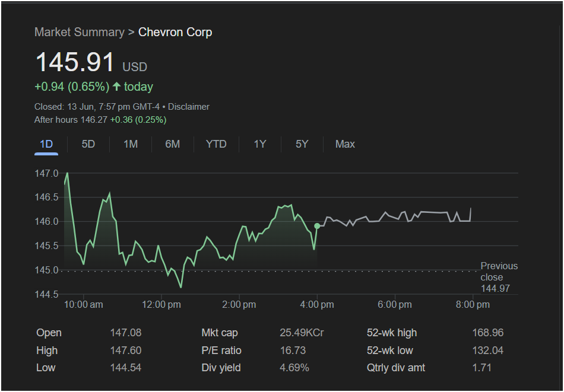Click the Previous close 144.97 label
Image resolution: width=564 pixels, height=392 pixels.
coord(499,277)
